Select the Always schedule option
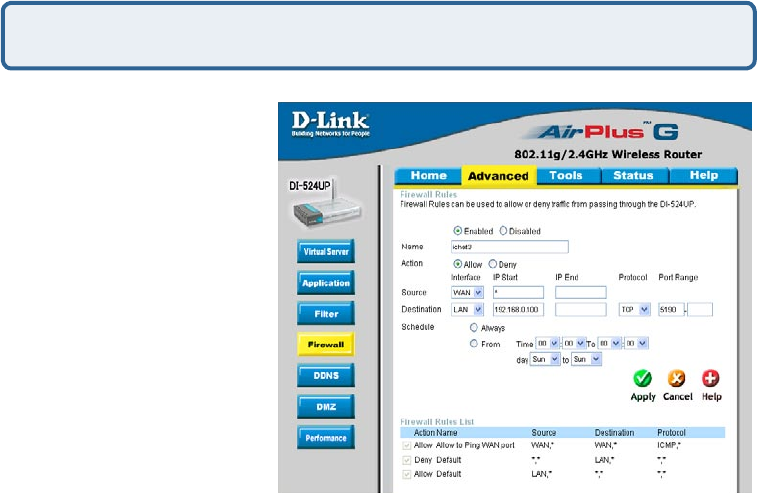The image size is (757, 493). 474,327
